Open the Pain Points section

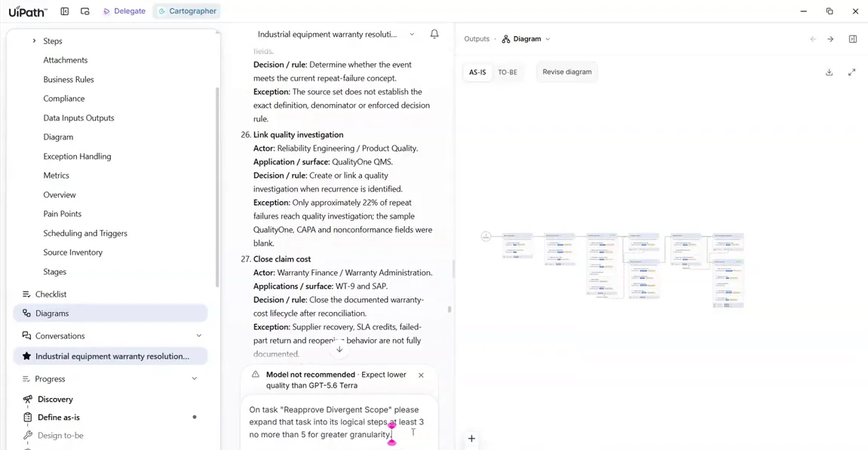tap(63, 213)
